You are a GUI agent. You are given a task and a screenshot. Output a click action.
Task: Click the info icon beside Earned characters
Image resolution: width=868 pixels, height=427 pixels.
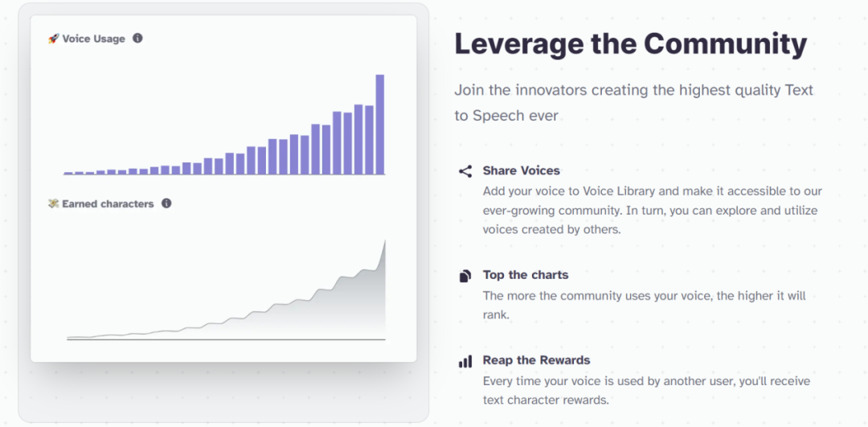(x=166, y=203)
